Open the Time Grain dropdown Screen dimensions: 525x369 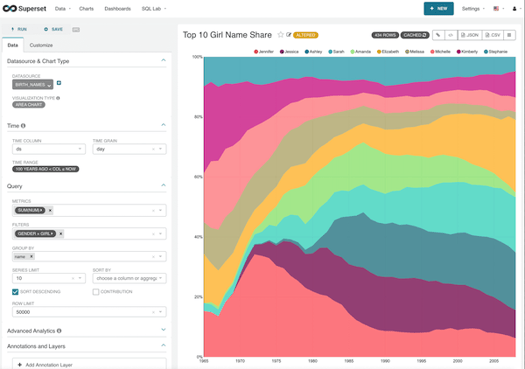point(129,149)
